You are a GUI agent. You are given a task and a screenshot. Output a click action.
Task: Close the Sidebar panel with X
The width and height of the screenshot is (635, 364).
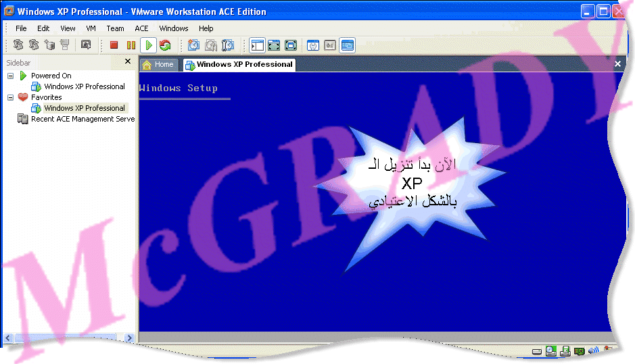pos(128,61)
